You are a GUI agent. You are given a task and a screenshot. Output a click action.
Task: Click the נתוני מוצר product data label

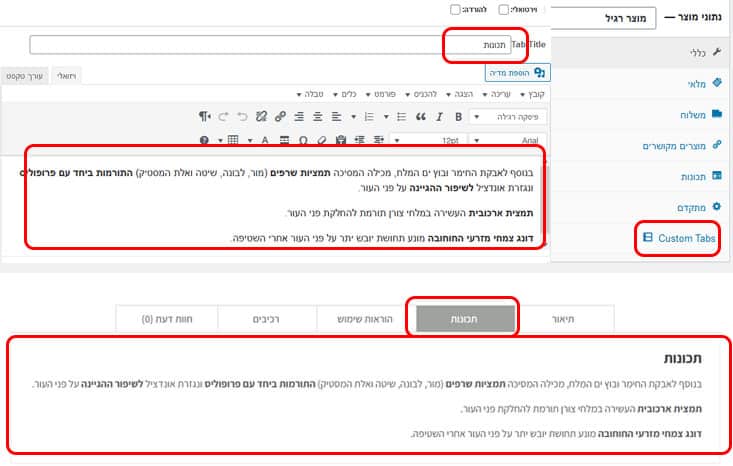(x=699, y=17)
